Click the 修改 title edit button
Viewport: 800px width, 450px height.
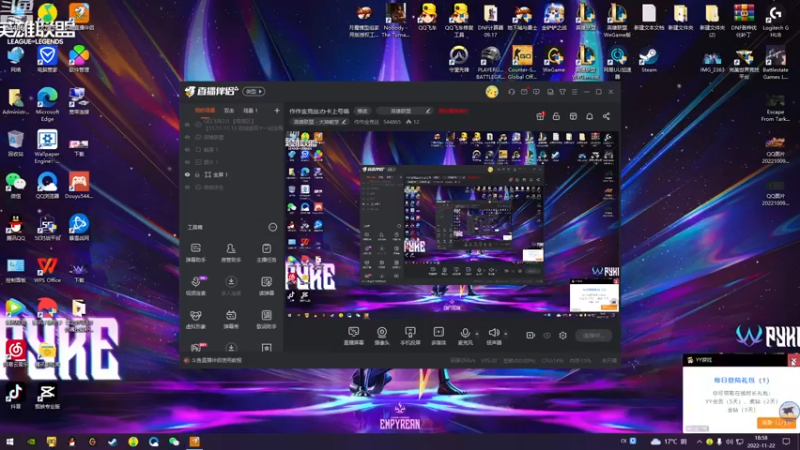coord(362,111)
